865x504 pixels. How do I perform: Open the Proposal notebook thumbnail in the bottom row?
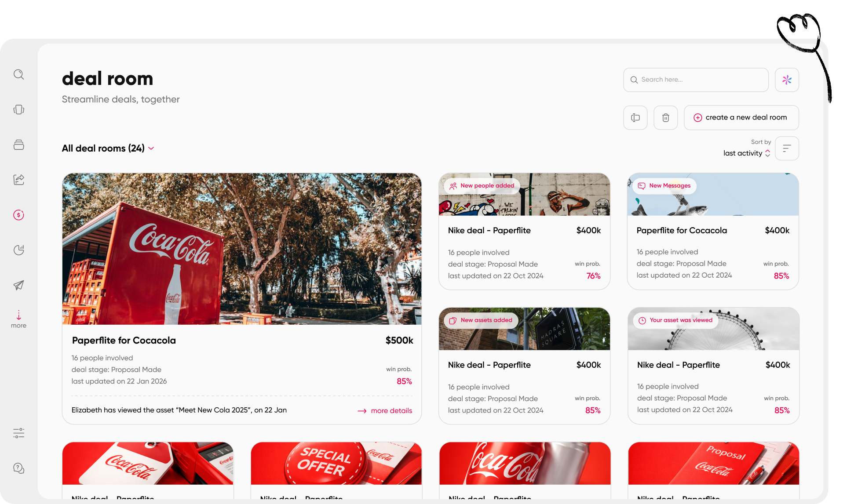point(713,463)
